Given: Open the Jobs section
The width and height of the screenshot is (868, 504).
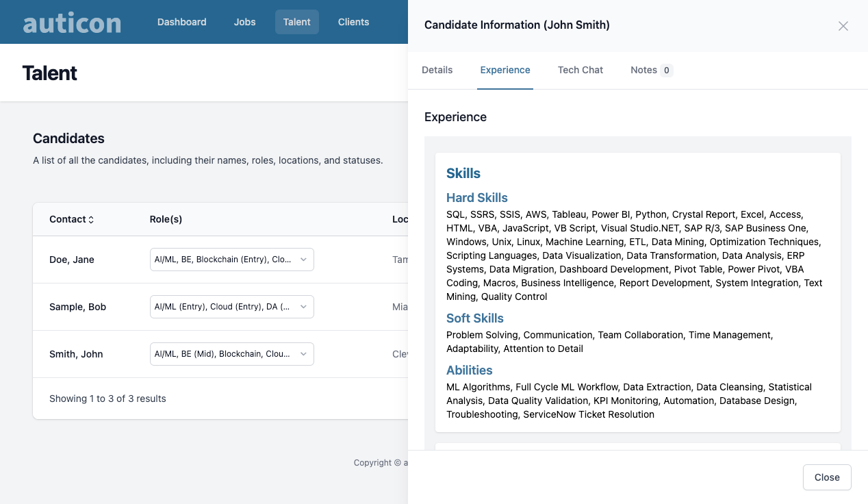Looking at the screenshot, I should click(244, 22).
